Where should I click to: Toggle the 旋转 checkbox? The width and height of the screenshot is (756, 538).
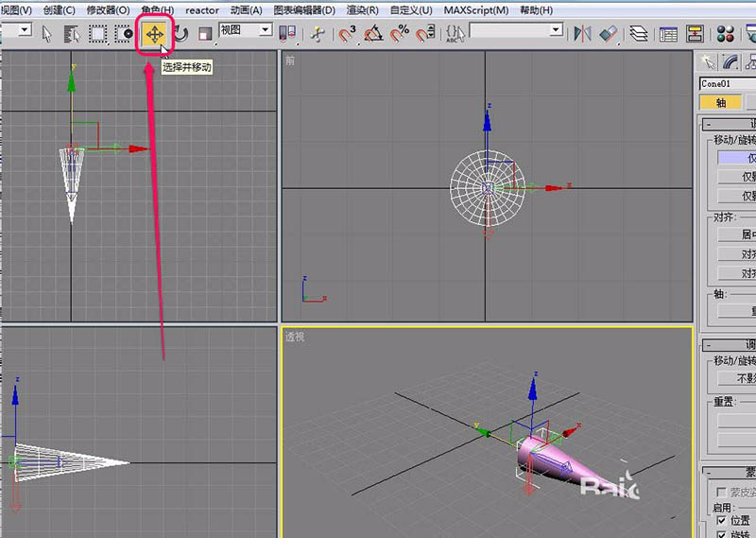pyautogui.click(x=720, y=534)
